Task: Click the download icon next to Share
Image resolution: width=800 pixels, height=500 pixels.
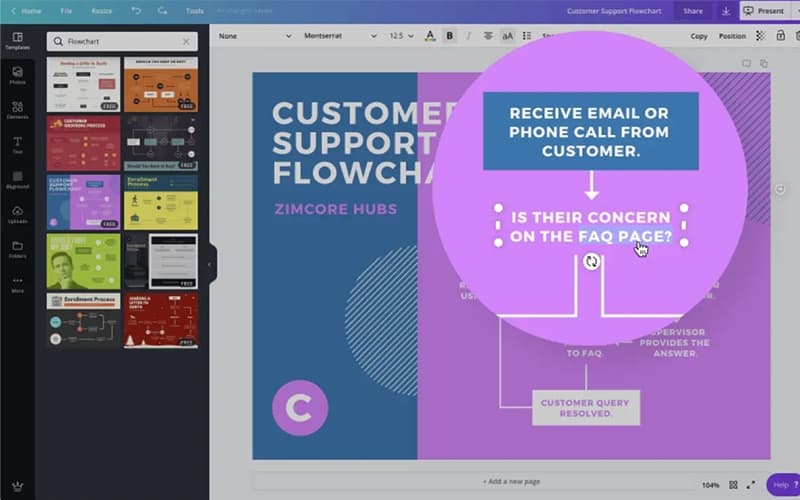Action: (x=726, y=11)
